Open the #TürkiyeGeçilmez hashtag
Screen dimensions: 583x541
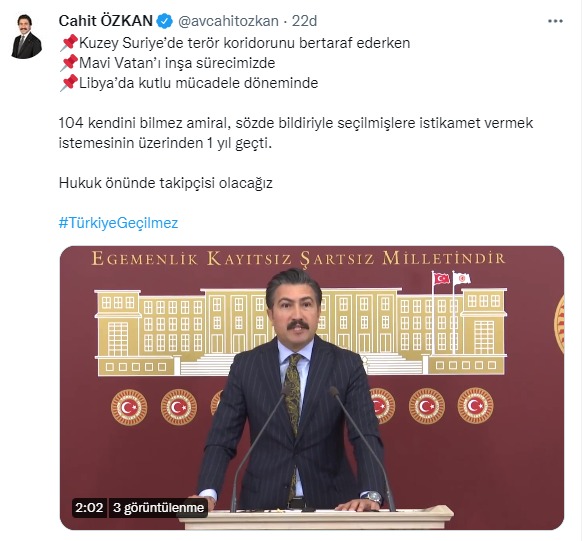pyautogui.click(x=118, y=223)
